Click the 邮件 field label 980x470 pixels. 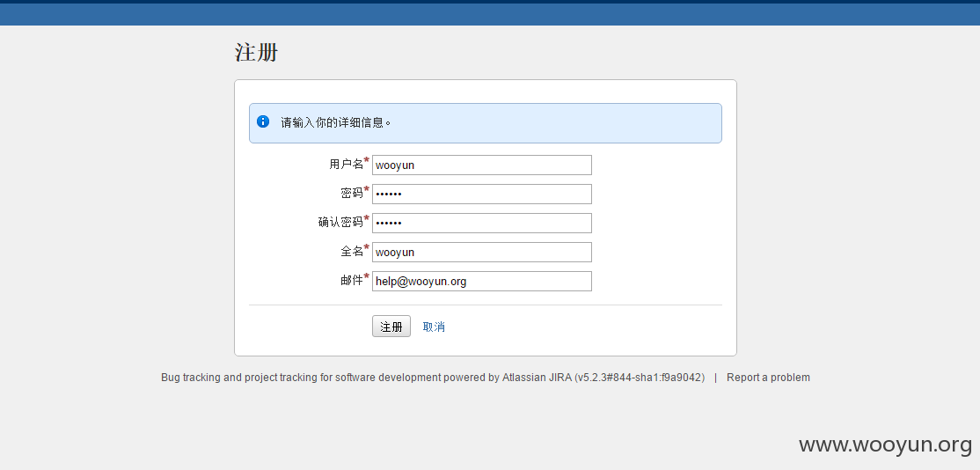coord(352,281)
